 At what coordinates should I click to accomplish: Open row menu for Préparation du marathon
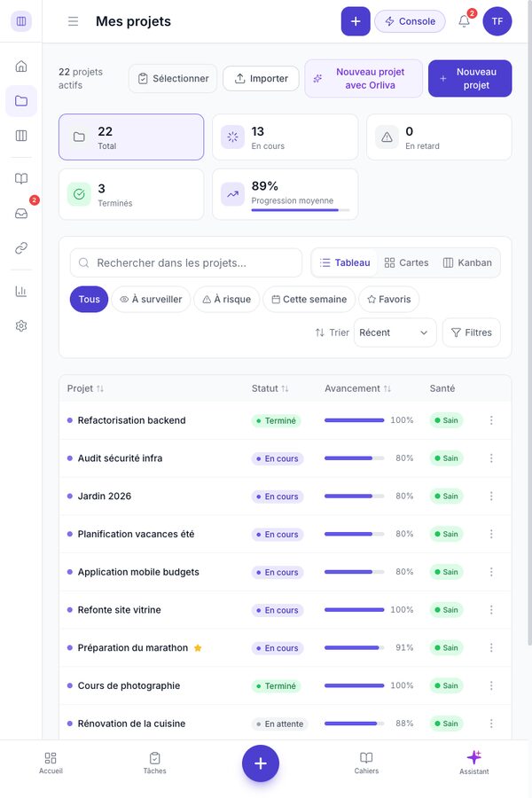point(491,648)
